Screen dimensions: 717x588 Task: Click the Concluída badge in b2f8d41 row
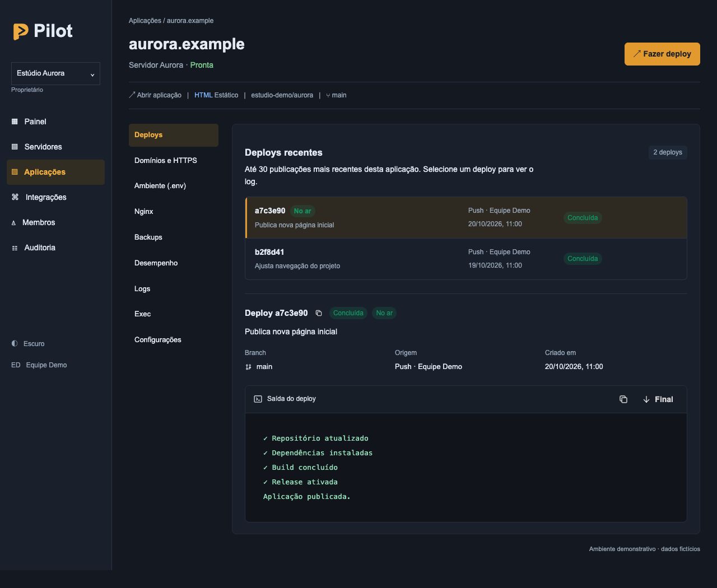[583, 259]
